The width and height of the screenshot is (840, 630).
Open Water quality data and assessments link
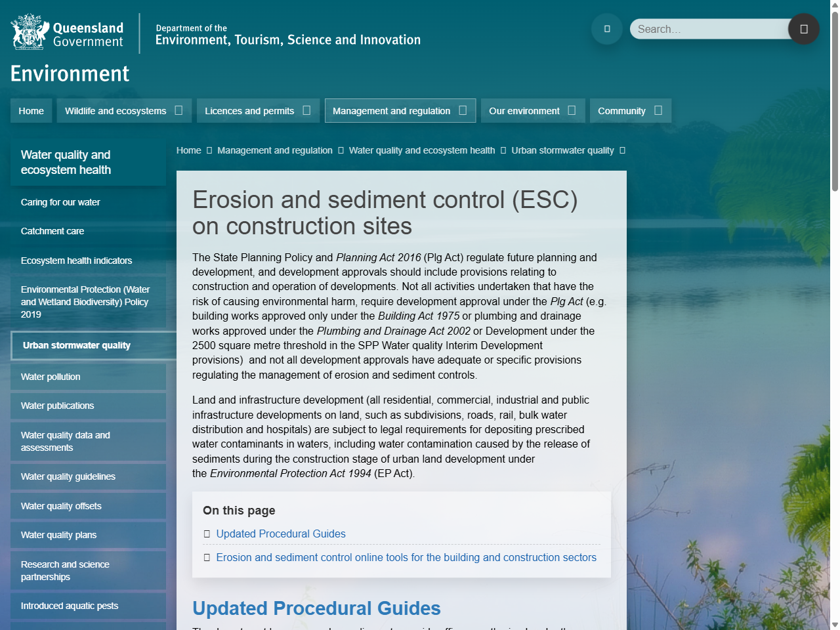[88, 441]
